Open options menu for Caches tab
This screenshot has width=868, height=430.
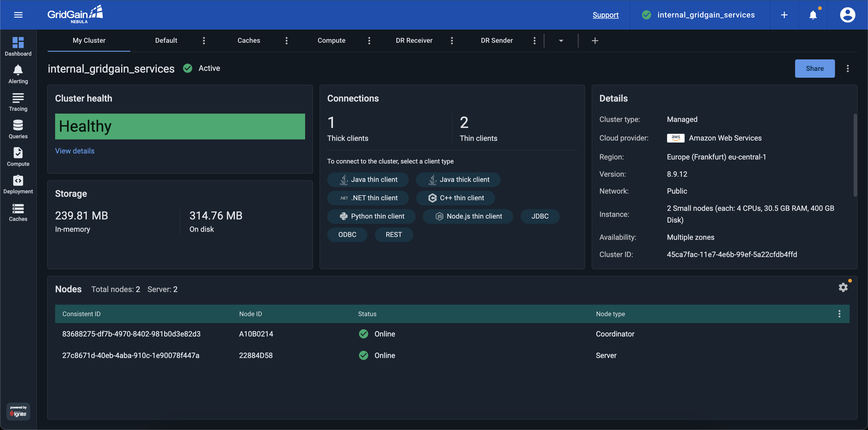point(286,40)
